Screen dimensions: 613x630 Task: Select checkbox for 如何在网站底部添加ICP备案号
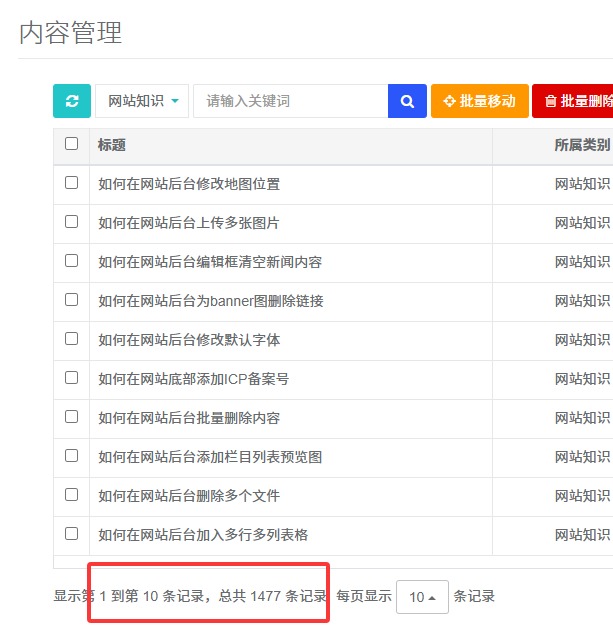(71, 378)
